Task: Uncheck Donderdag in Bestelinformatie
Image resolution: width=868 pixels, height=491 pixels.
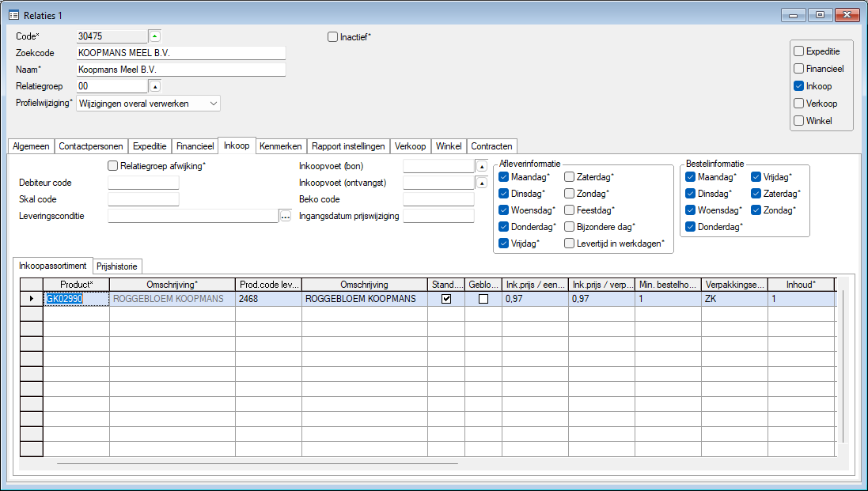Action: 690,227
